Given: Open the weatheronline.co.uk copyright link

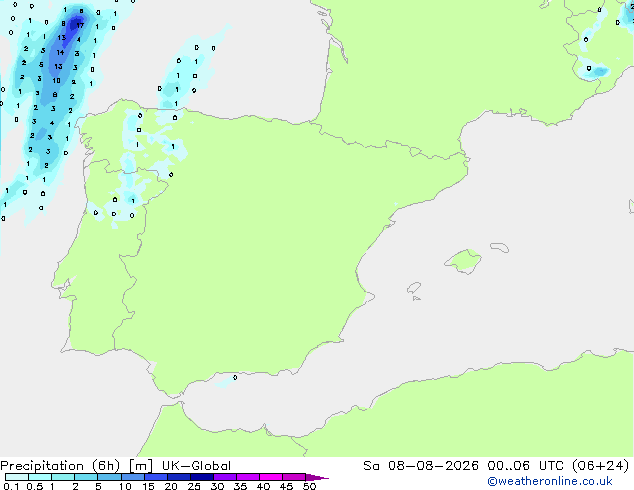Looking at the screenshot, I should [x=550, y=481].
